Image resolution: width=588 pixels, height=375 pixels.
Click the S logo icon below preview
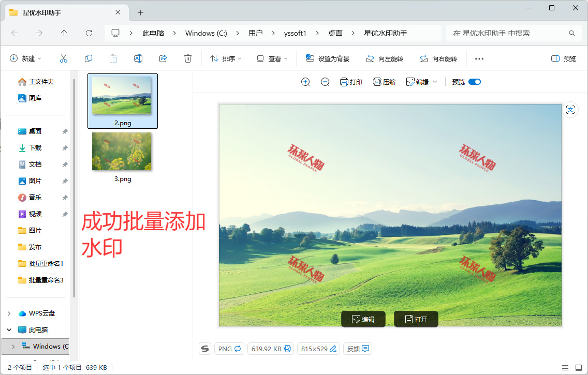(x=205, y=349)
